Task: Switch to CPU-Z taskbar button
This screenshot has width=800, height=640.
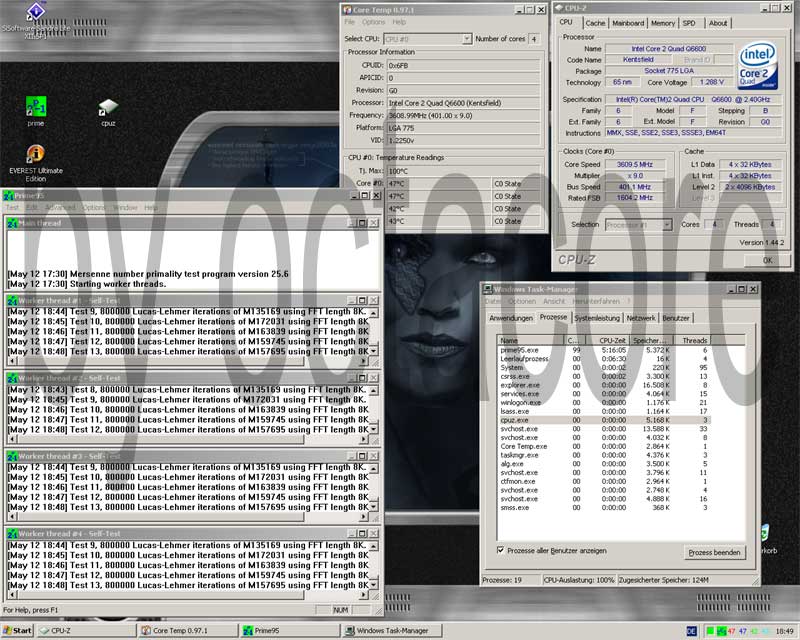Action: 86,631
